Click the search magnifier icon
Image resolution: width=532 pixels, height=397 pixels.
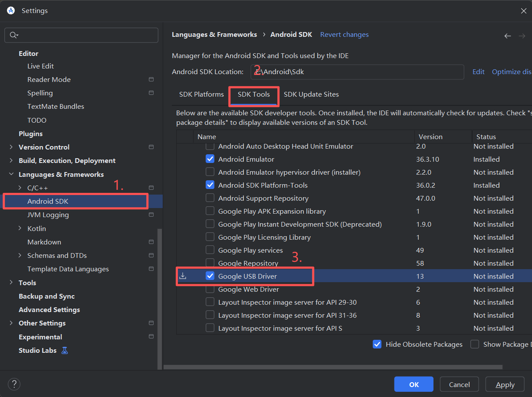click(13, 35)
